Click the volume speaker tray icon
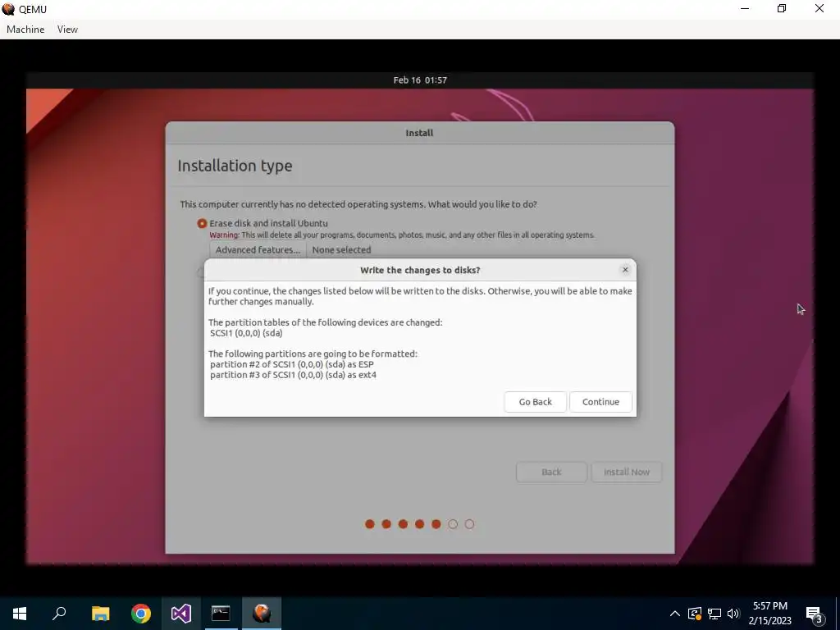 pyautogui.click(x=733, y=614)
